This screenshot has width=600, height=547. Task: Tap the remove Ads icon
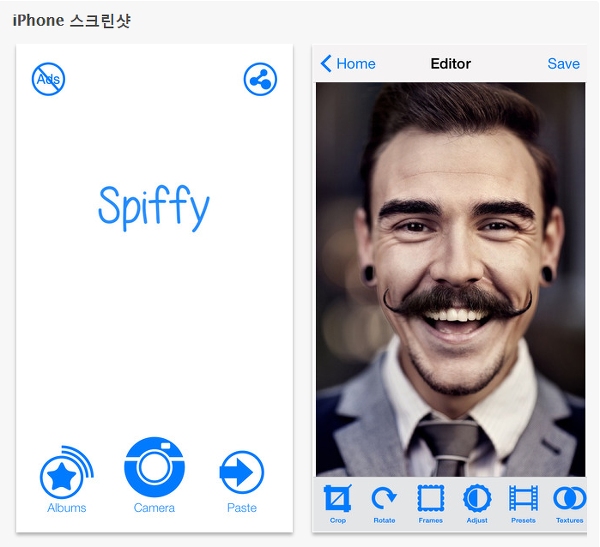click(48, 79)
